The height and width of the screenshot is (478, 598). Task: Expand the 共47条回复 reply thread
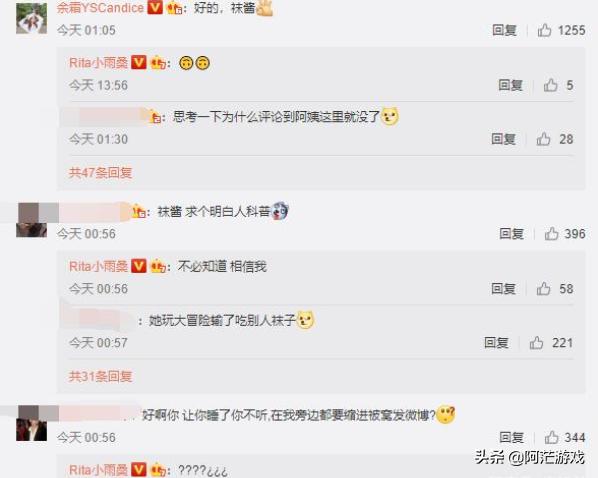click(x=100, y=173)
